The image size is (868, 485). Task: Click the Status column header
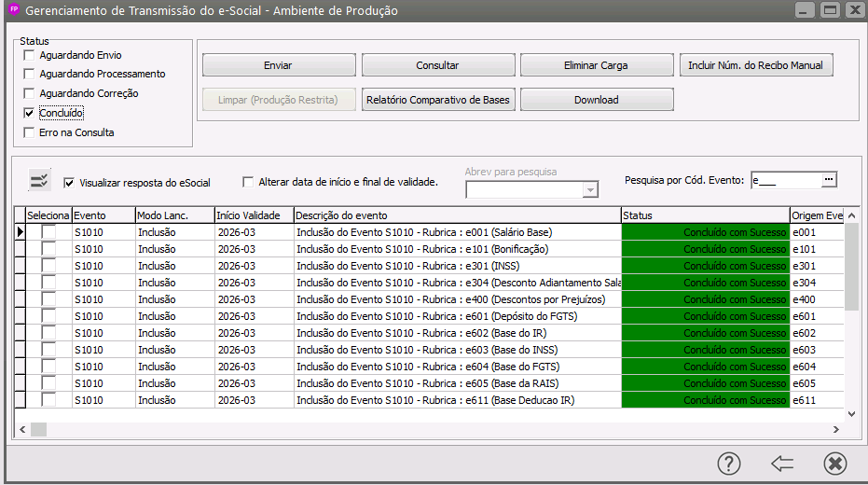tap(705, 215)
